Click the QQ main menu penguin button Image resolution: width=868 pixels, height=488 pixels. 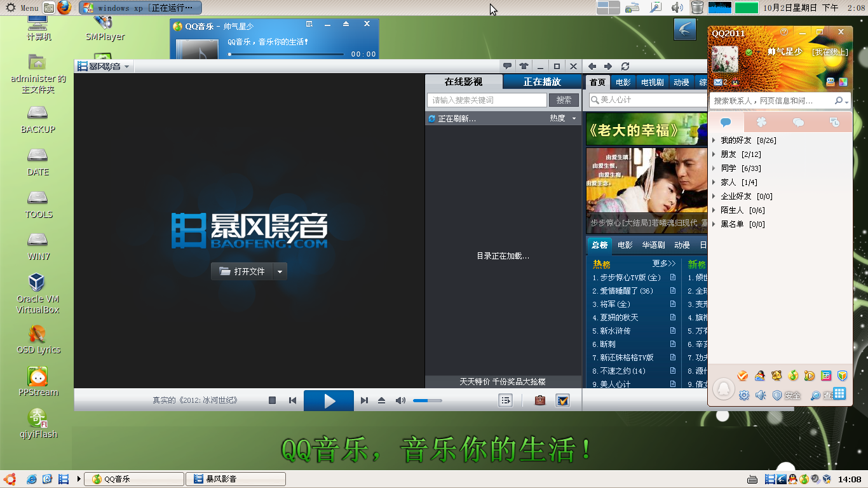723,388
